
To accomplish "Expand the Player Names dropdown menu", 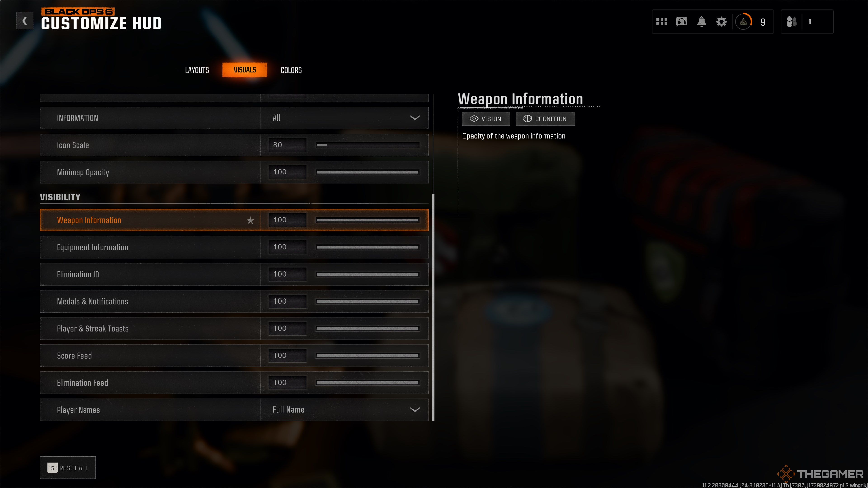I will (x=415, y=409).
